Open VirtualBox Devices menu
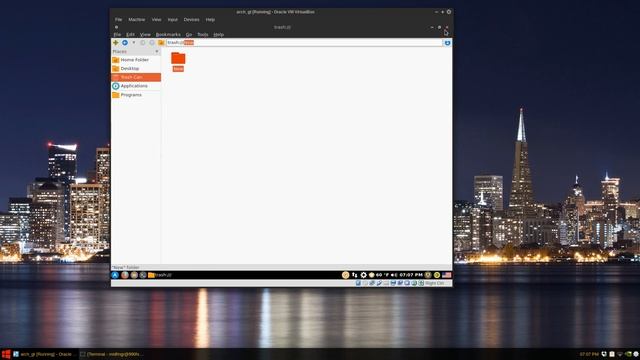This screenshot has width=640, height=360. (191, 20)
